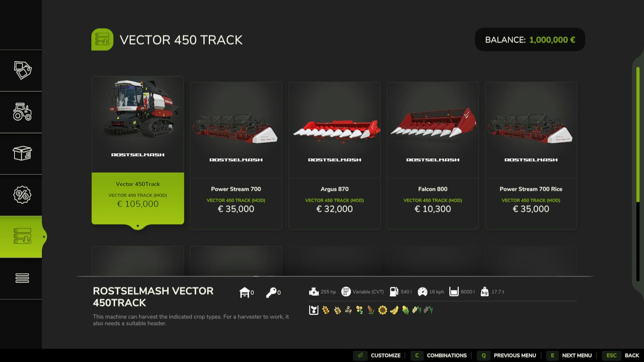Choose the Falcon 800 header card
The height and width of the screenshot is (362, 644).
pyautogui.click(x=433, y=156)
